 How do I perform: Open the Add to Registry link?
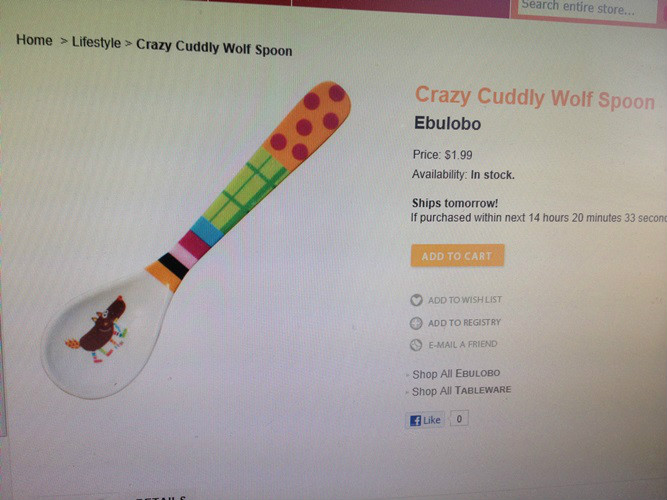coord(465,323)
